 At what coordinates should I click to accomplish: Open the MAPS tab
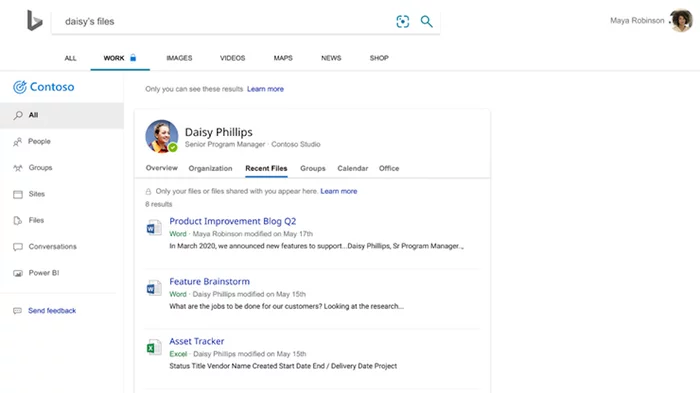tap(283, 58)
